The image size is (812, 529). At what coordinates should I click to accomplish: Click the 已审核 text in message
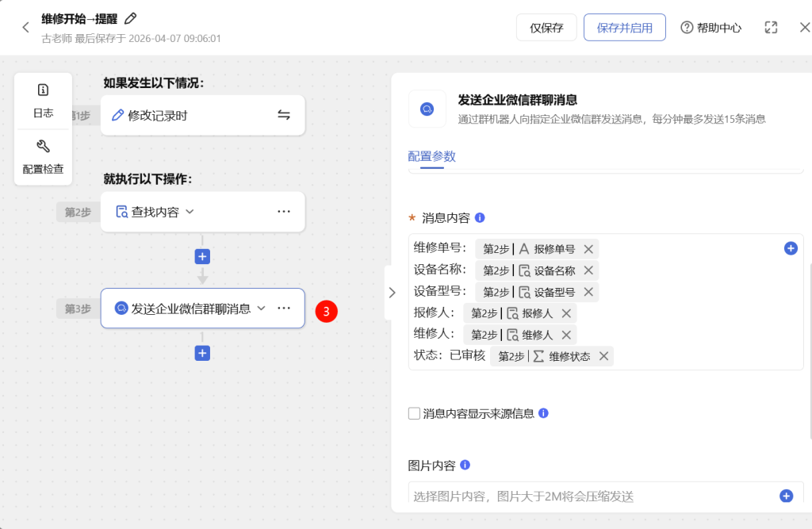click(468, 355)
